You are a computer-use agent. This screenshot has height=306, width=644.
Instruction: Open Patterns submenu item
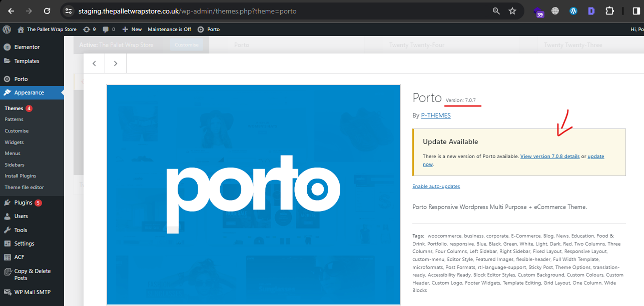(x=14, y=119)
